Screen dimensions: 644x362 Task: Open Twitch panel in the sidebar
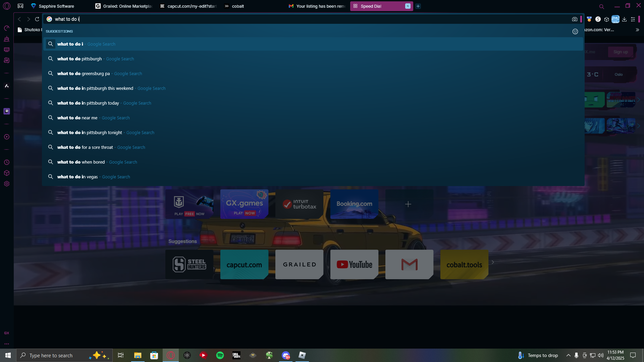click(x=7, y=111)
